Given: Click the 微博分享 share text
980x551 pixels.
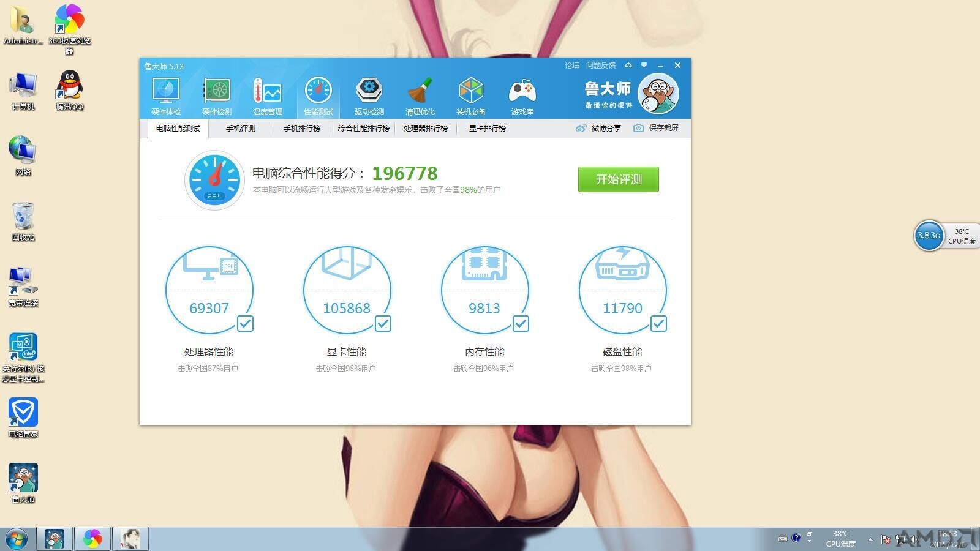Looking at the screenshot, I should coord(606,128).
